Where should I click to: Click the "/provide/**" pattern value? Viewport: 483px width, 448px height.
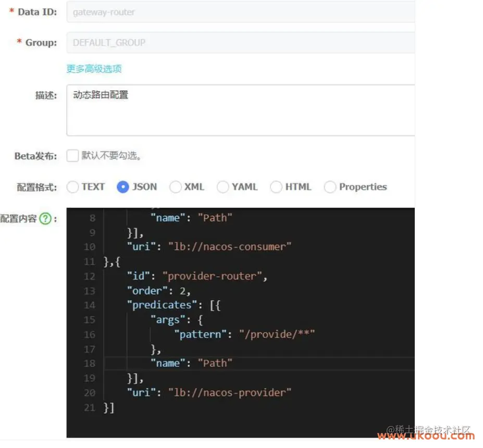point(277,334)
